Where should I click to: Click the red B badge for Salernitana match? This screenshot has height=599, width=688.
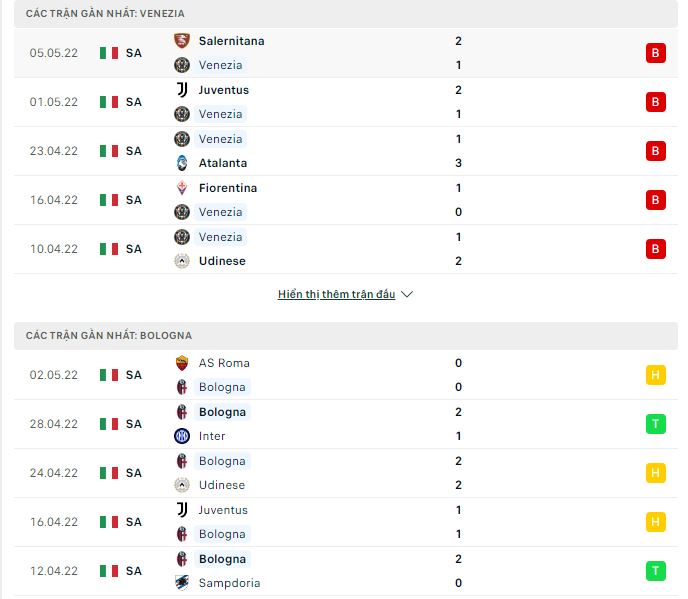coord(656,53)
